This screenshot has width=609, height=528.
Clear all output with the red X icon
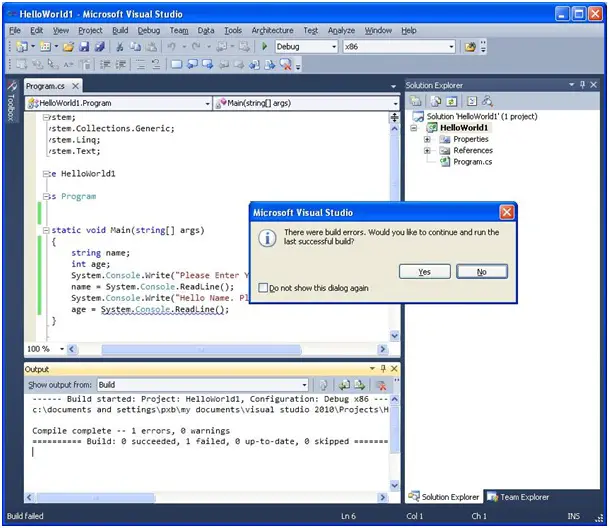tap(382, 385)
